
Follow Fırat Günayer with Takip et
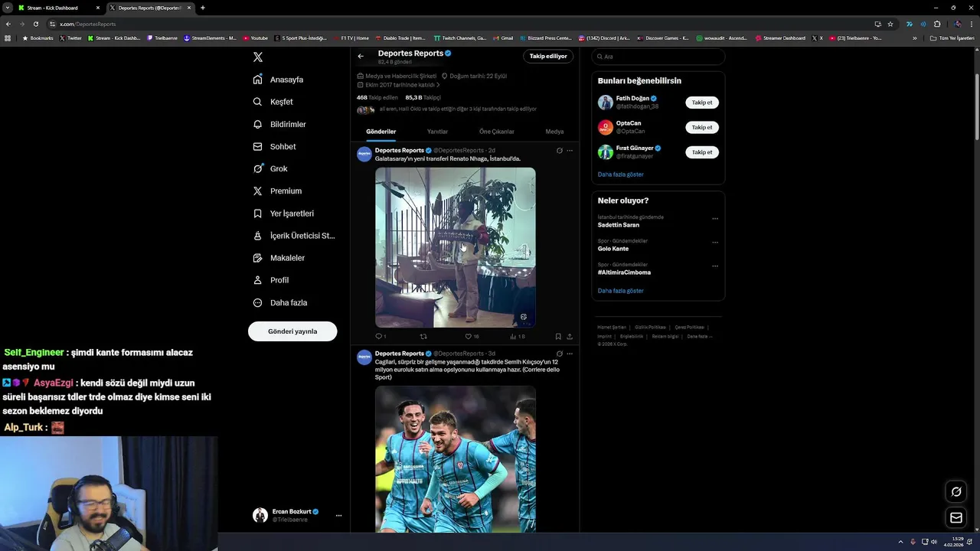pyautogui.click(x=702, y=152)
